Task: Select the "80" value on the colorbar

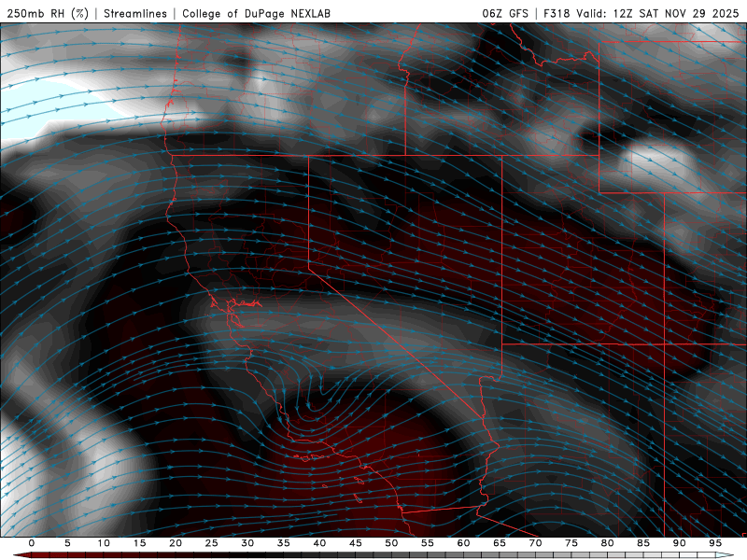Action: point(607,543)
